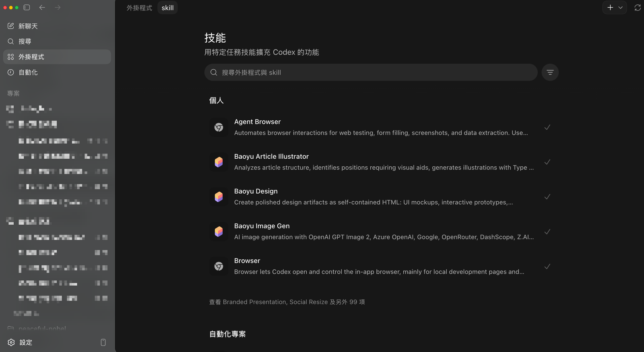This screenshot has width=644, height=352.
Task: Open the filter icon beside the search field
Action: (x=550, y=72)
